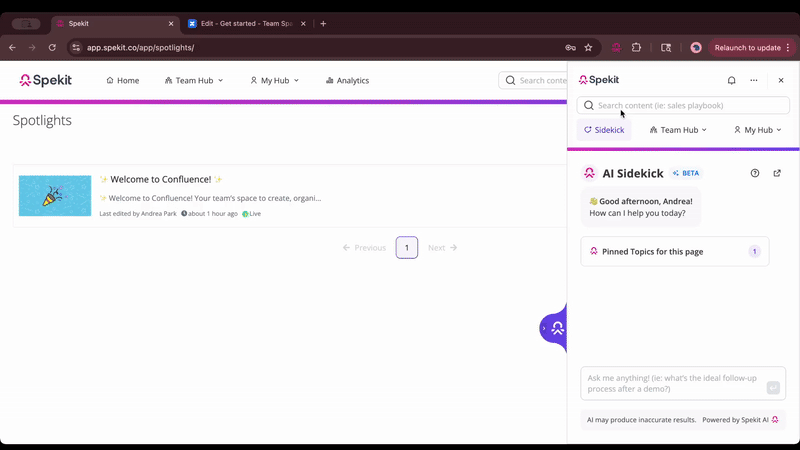Close the Spekit side panel
800x450 pixels.
(x=781, y=80)
